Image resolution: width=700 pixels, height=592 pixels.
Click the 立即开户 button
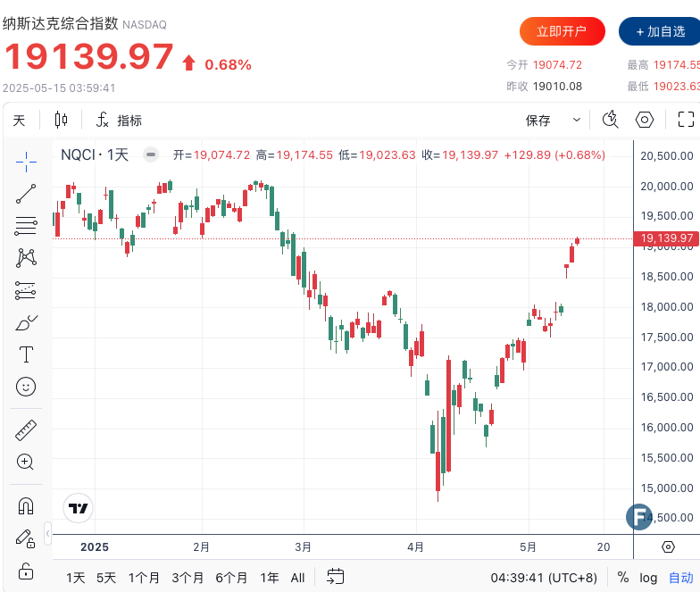click(562, 31)
